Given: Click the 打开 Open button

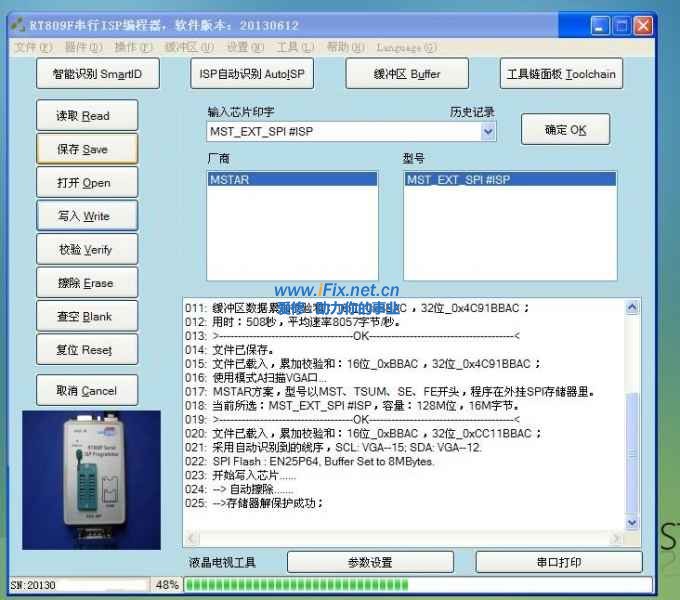Looking at the screenshot, I should 87,182.
